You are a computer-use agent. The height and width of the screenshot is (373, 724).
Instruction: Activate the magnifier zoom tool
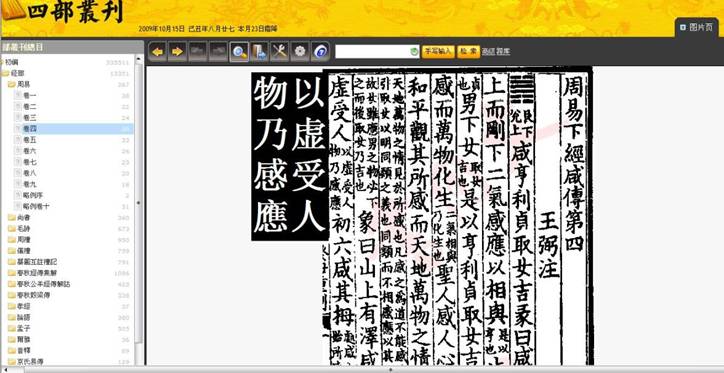239,52
